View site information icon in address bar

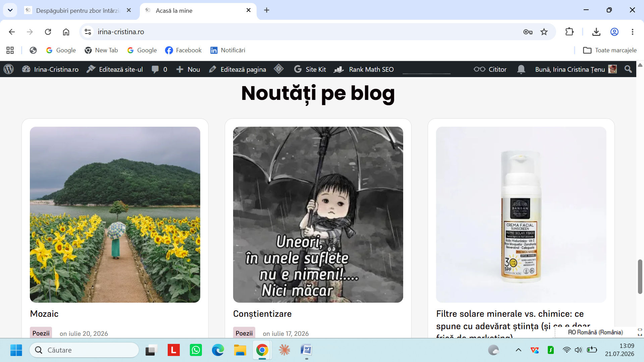click(88, 32)
